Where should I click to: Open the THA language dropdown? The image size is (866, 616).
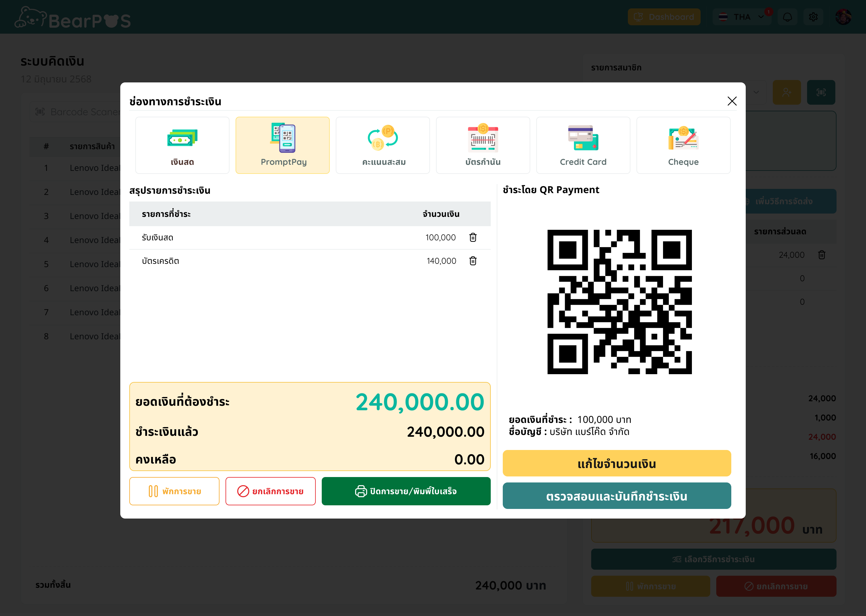(742, 17)
